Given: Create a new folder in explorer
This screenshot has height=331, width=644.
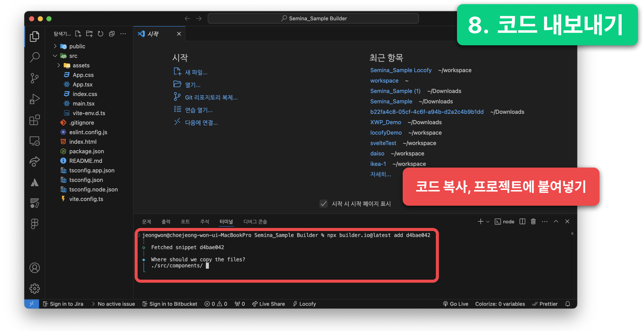Looking at the screenshot, I should point(89,34).
